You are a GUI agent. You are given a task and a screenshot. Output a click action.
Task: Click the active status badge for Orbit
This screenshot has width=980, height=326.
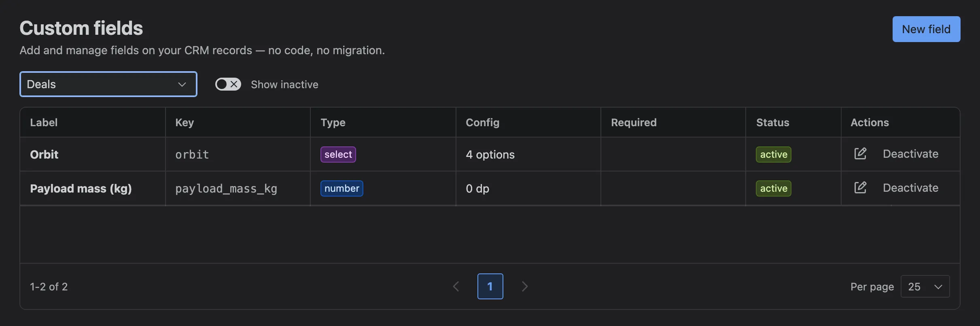click(x=774, y=155)
